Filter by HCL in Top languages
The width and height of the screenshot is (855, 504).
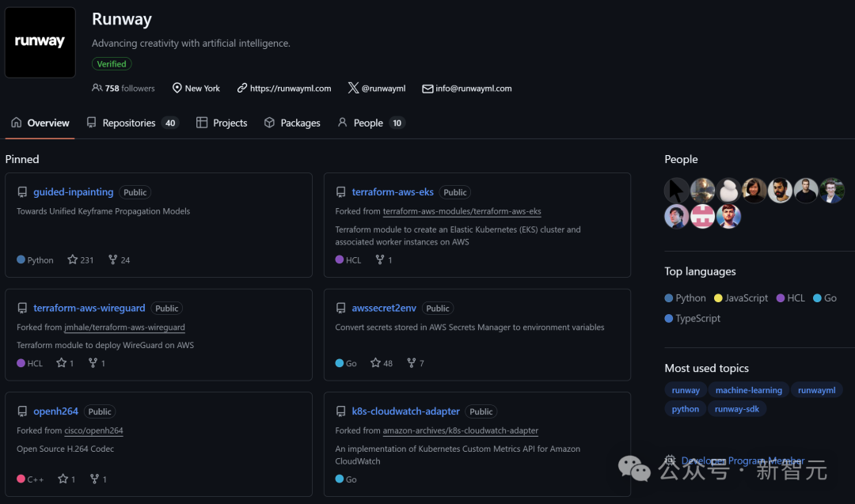[x=791, y=298]
